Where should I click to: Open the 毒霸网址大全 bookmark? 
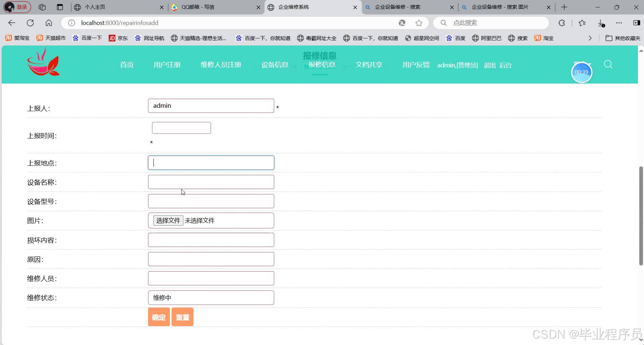(317, 38)
